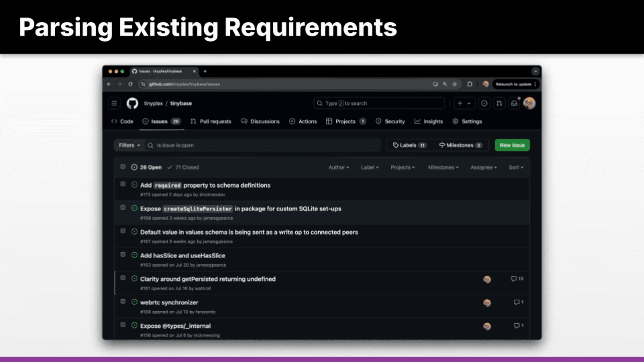The image size is (644, 362).
Task: Open the tab search chevron in title bar
Action: click(535, 71)
